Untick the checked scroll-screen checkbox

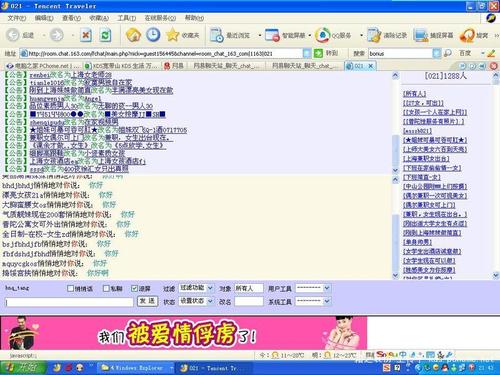coord(134,288)
